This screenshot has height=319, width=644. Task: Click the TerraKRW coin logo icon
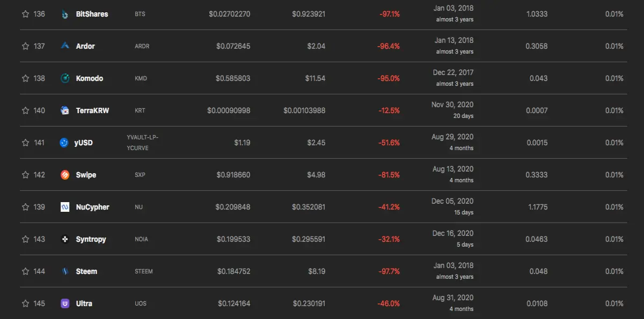65,110
